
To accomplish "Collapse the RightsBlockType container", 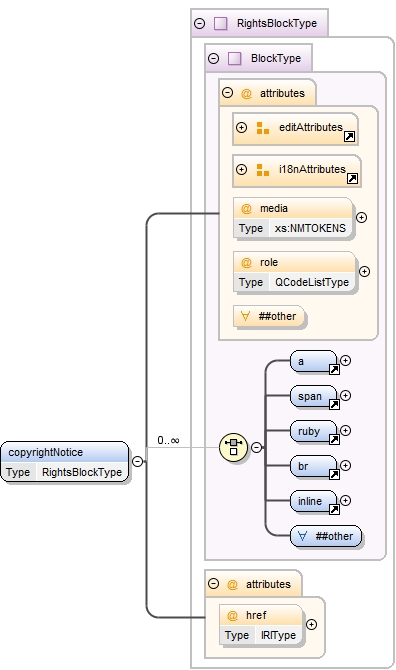I will [199, 24].
